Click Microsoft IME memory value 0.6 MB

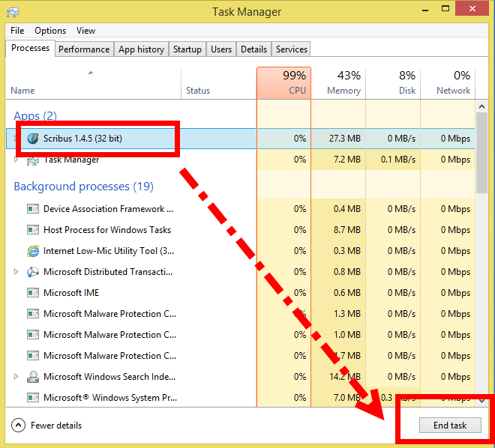tap(347, 293)
